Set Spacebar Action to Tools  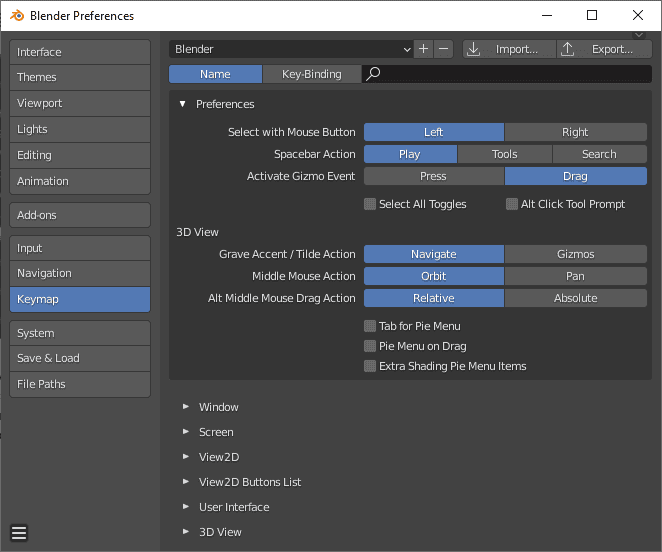tap(505, 154)
